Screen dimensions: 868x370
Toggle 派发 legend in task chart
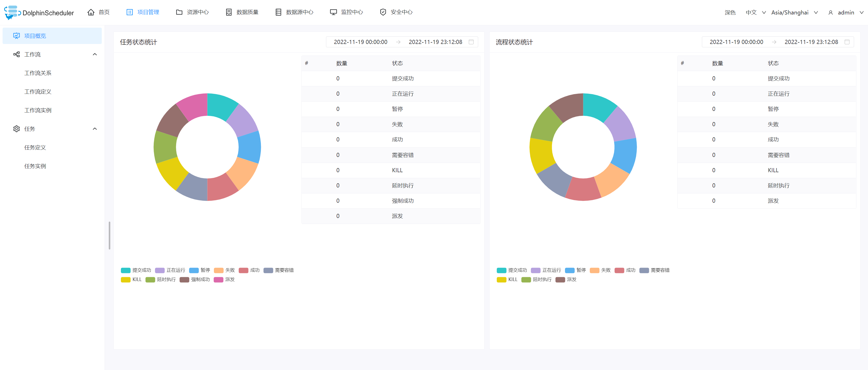coord(224,279)
